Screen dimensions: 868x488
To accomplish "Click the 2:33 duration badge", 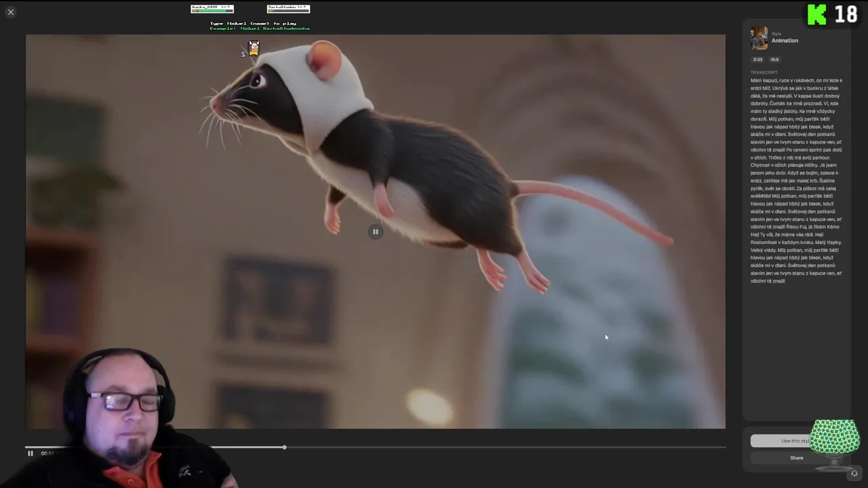I will [x=757, y=60].
